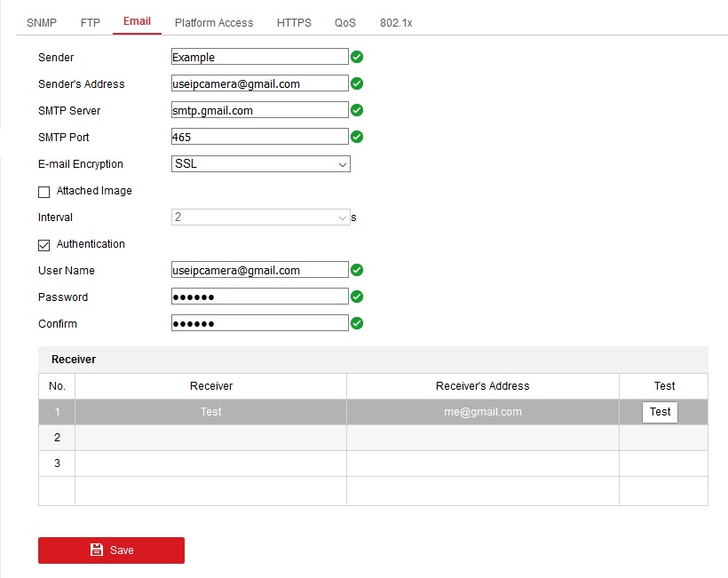Select row number 1 cell

click(57, 412)
